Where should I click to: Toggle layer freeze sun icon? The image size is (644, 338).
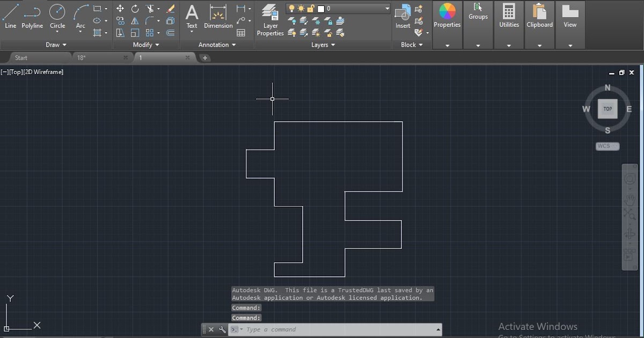point(301,8)
